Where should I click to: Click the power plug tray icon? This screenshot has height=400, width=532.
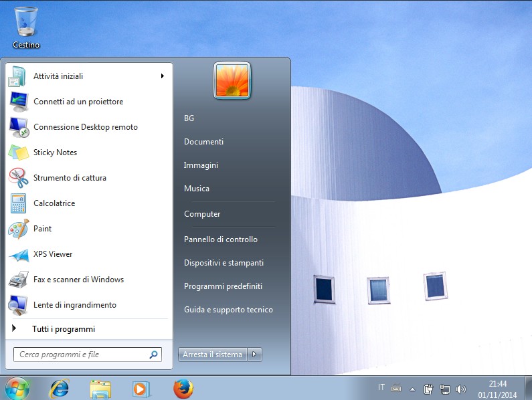428,389
